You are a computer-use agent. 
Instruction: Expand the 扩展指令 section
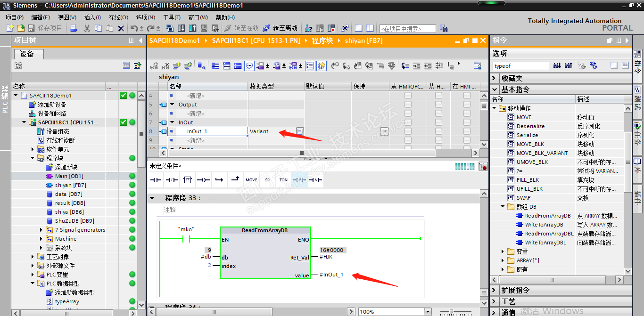point(495,290)
